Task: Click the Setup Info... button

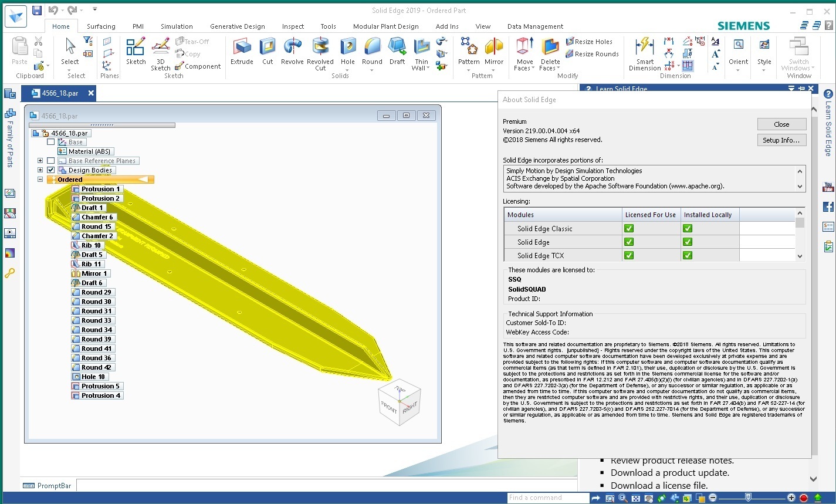Action: coord(781,140)
